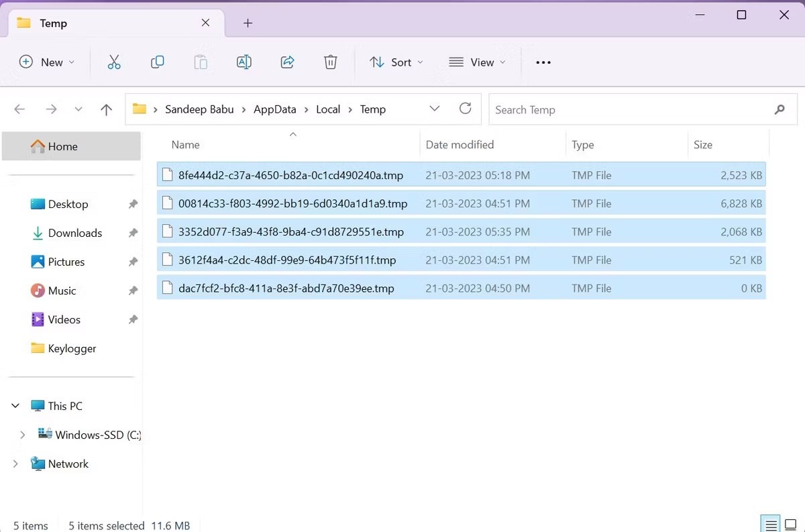The width and height of the screenshot is (805, 532).
Task: Collapse the This PC tree node
Action: tap(16, 406)
